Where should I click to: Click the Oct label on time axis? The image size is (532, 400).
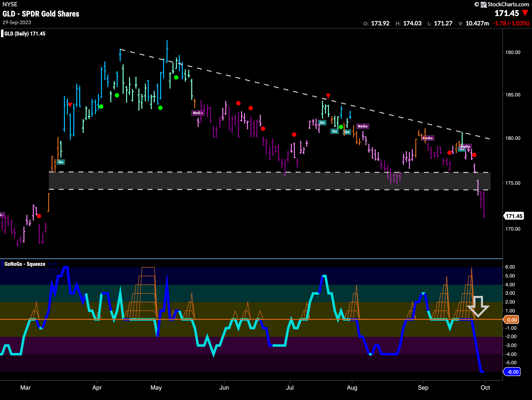485,388
